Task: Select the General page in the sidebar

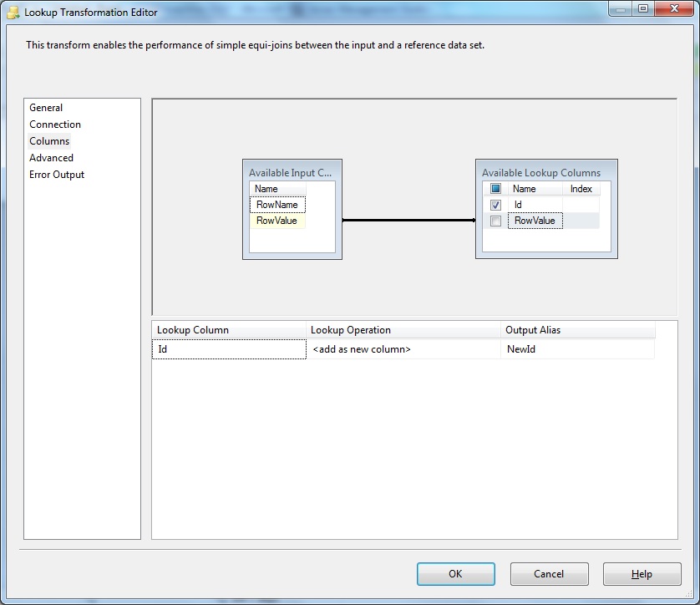Action: point(47,107)
